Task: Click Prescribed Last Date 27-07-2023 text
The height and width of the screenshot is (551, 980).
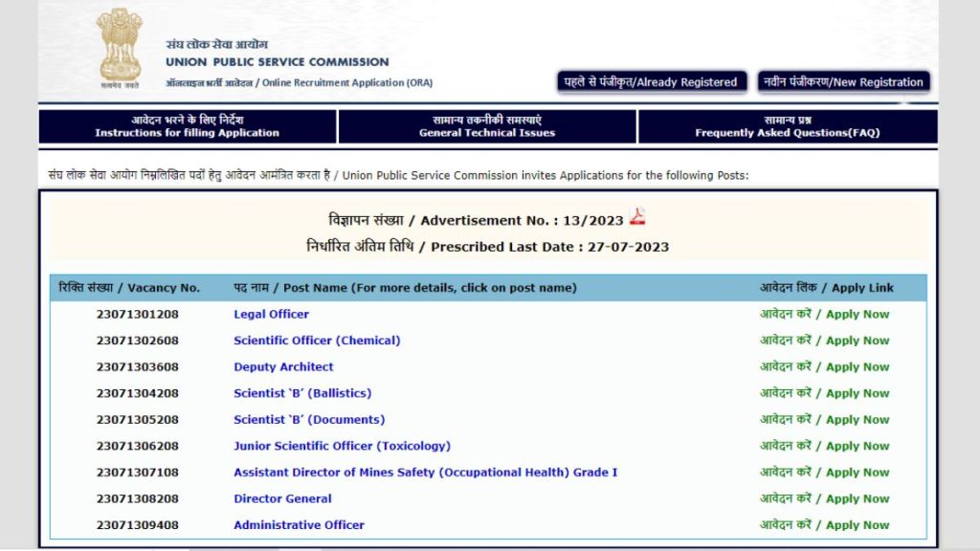Action: (x=487, y=246)
